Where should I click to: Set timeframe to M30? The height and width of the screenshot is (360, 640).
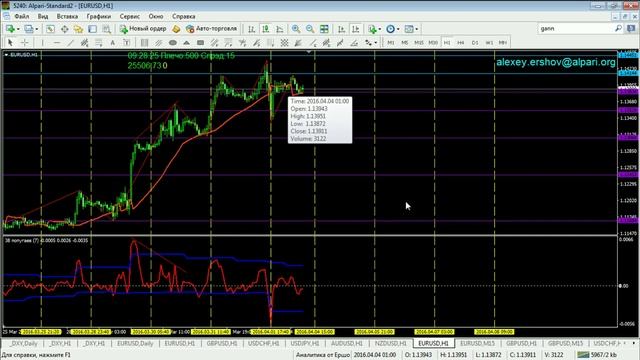coord(433,42)
